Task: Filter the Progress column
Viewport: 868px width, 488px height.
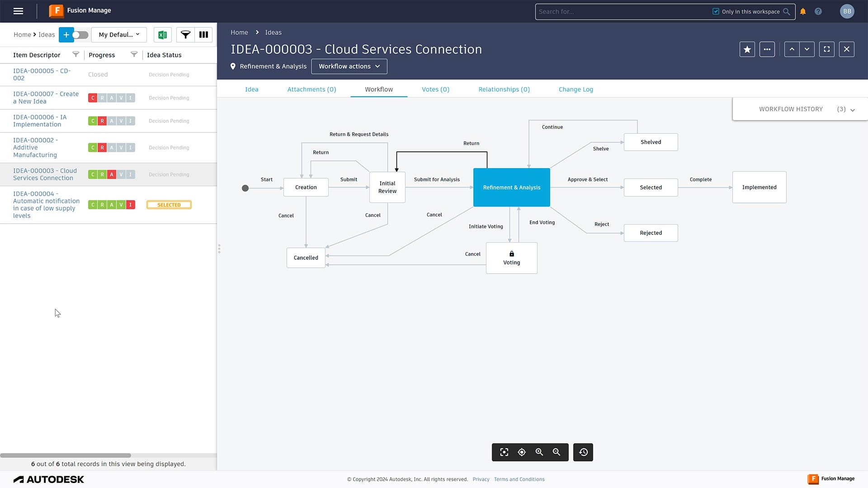Action: point(134,55)
